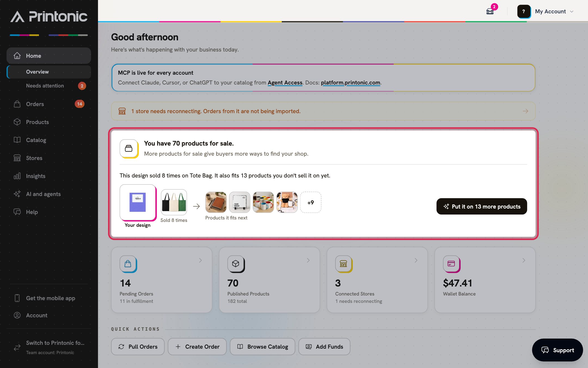
Task: Select the Overview sub-item
Action: tap(49, 72)
